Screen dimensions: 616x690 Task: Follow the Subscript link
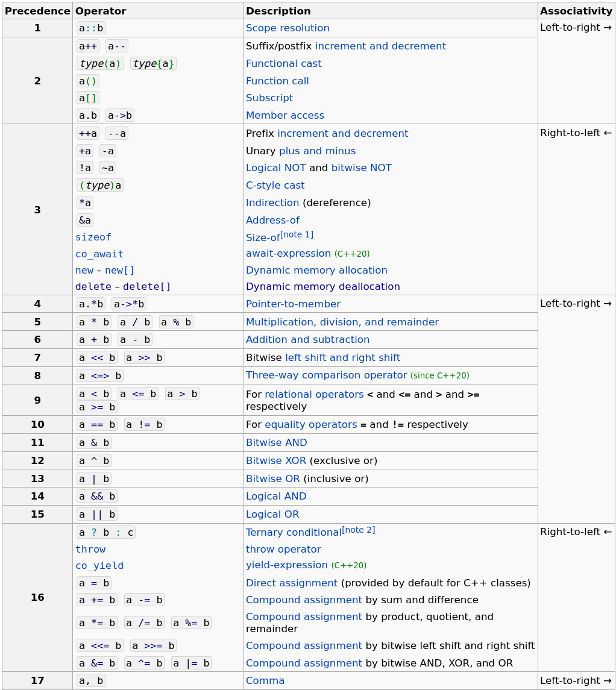pyautogui.click(x=269, y=98)
